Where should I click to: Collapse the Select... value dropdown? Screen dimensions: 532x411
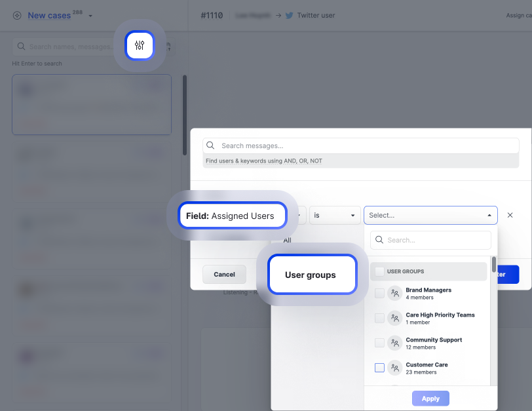[489, 215]
